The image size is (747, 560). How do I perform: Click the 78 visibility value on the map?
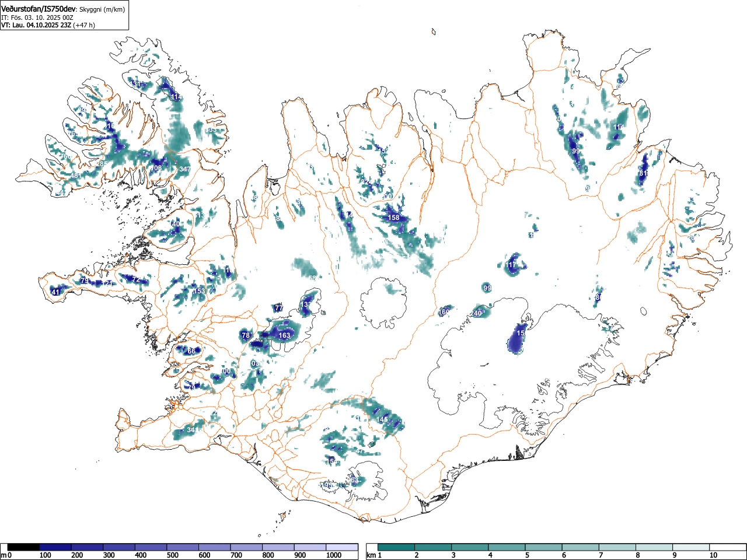coord(246,335)
